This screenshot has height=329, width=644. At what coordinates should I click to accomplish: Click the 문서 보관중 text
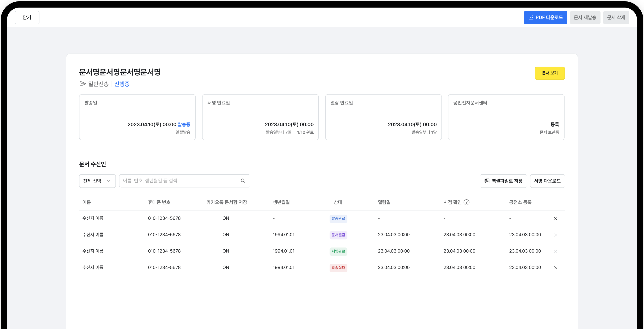[549, 132]
